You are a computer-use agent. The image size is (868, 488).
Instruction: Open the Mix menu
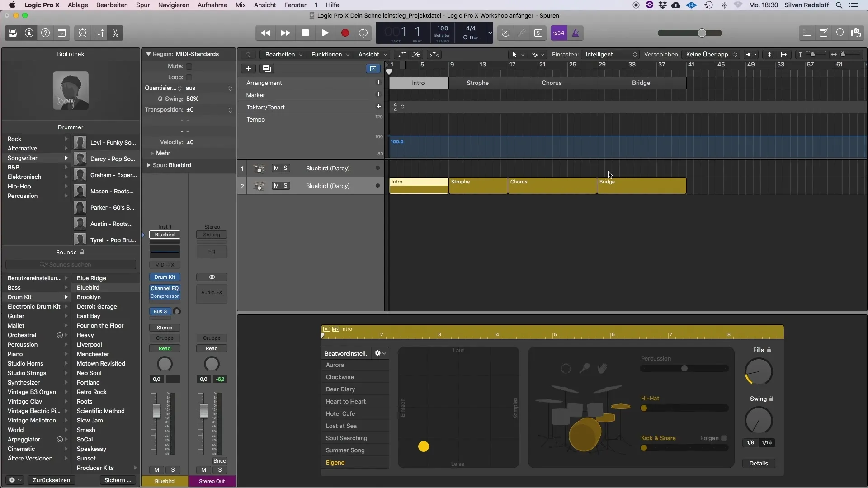(x=241, y=5)
